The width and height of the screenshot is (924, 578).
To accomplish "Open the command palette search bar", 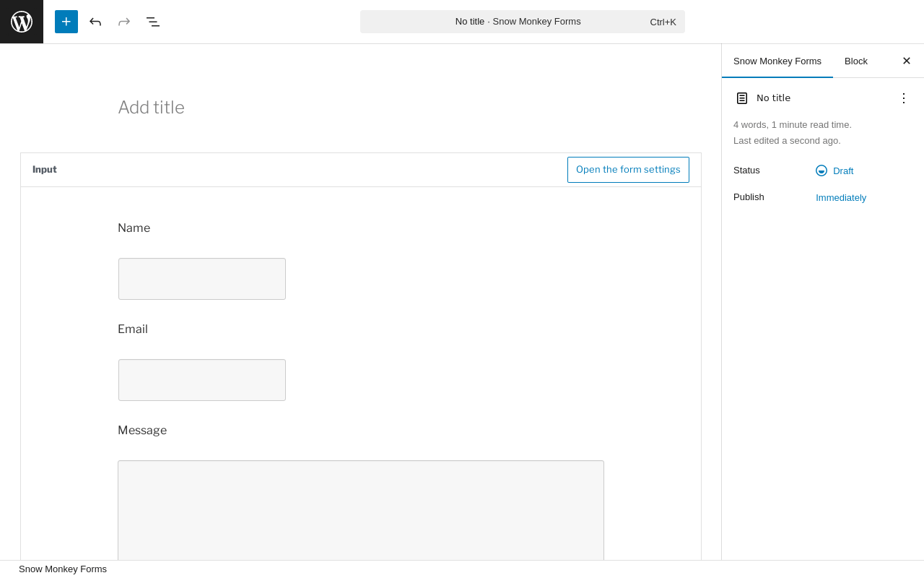I will click(523, 22).
